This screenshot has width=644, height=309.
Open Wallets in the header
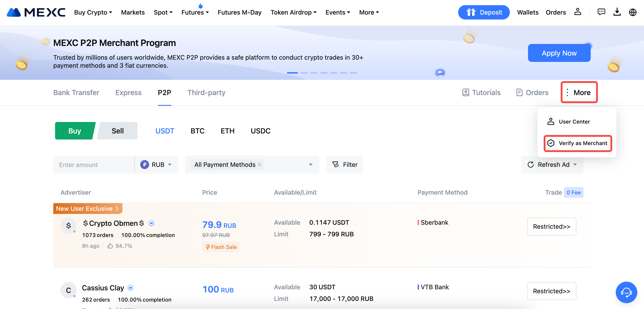528,12
